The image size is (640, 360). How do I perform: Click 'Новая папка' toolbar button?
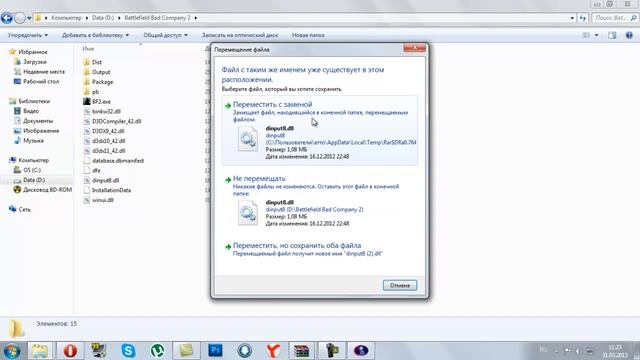(308, 35)
